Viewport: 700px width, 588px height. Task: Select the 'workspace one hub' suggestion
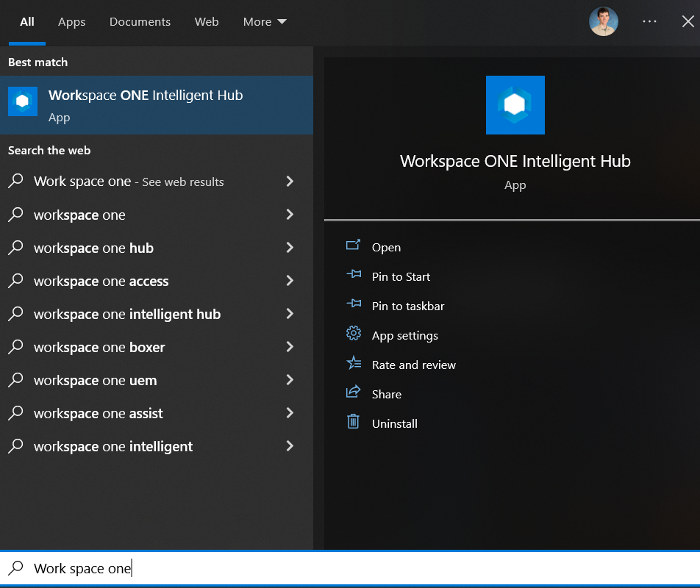click(x=156, y=248)
